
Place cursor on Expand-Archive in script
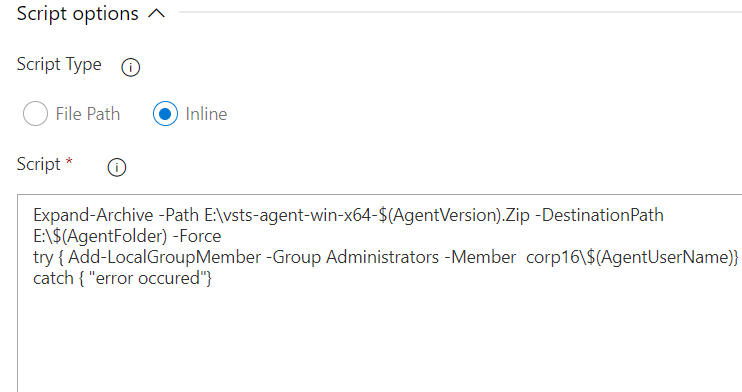93,215
